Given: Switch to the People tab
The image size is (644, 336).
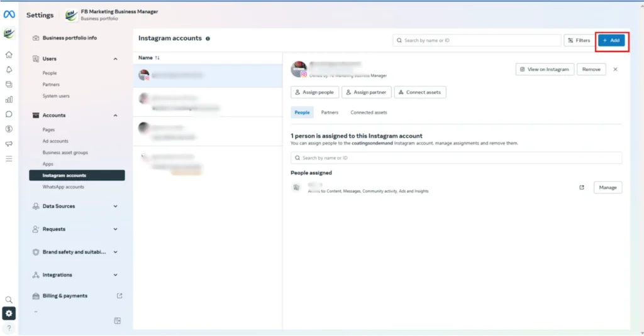Looking at the screenshot, I should pyautogui.click(x=302, y=112).
